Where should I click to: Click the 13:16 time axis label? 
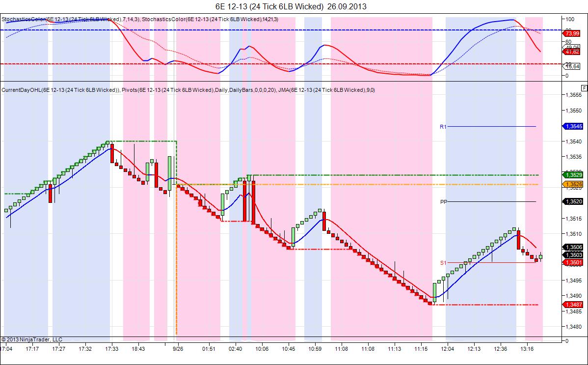coord(527,349)
